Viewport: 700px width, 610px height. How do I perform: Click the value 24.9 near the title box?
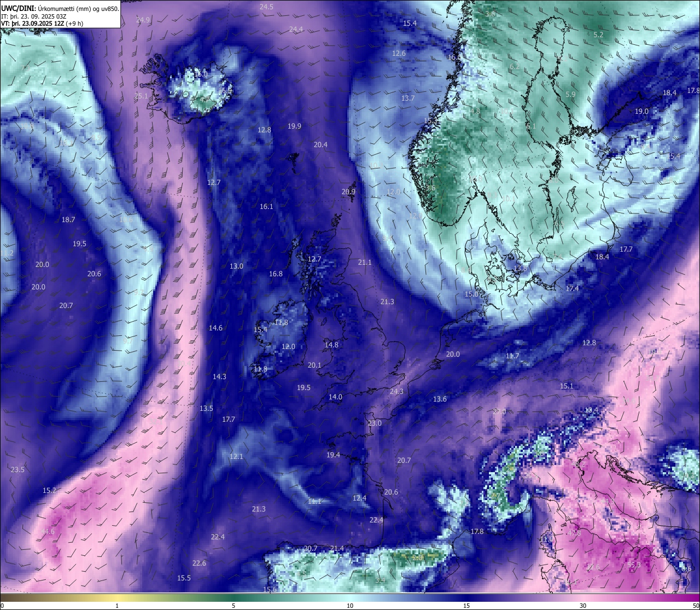[143, 20]
